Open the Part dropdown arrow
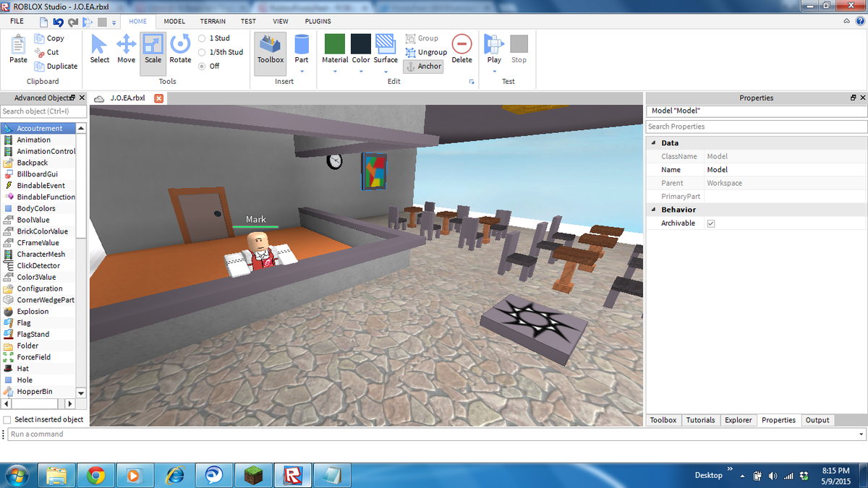Image resolution: width=868 pixels, height=488 pixels. [x=302, y=71]
